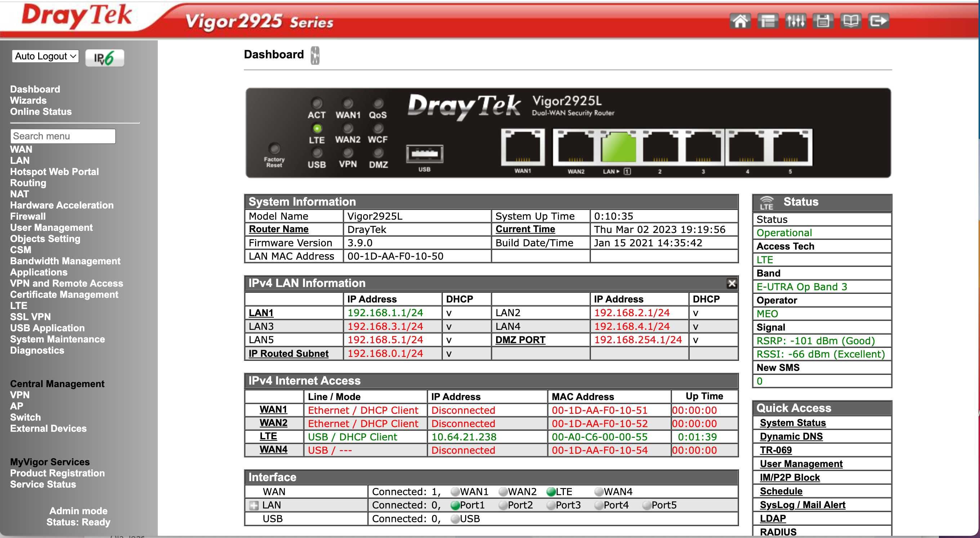Click the Router Name link
The width and height of the screenshot is (980, 538).
click(279, 229)
